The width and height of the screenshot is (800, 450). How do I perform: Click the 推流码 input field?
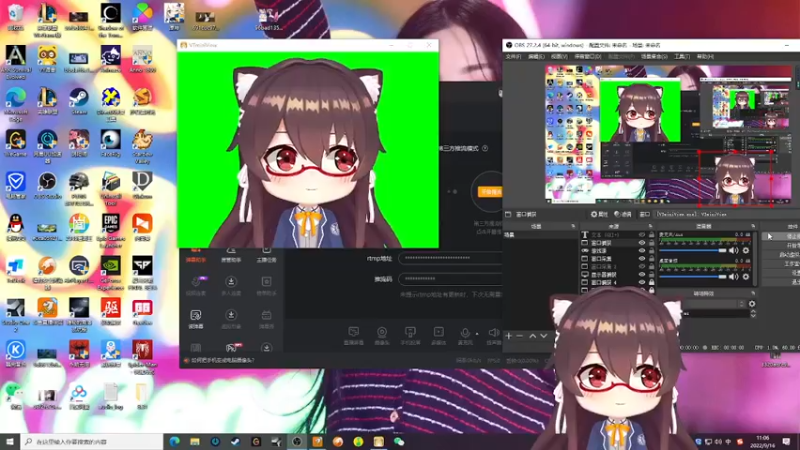[450, 279]
